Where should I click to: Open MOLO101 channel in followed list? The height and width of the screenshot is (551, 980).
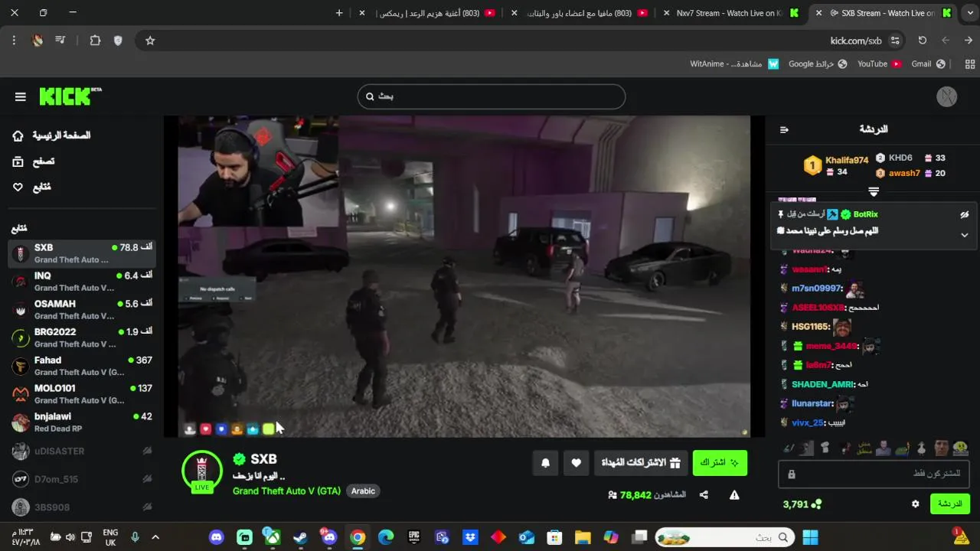(x=82, y=394)
